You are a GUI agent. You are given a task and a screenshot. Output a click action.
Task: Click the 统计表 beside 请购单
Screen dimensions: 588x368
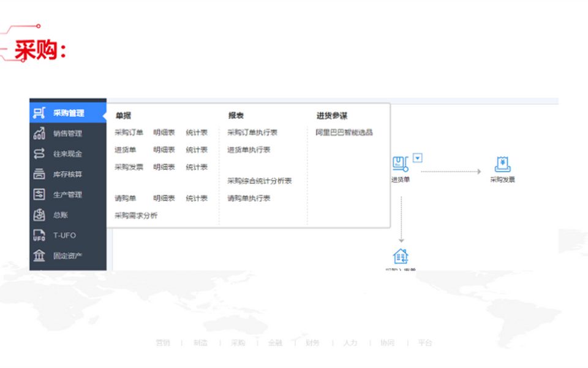point(197,197)
